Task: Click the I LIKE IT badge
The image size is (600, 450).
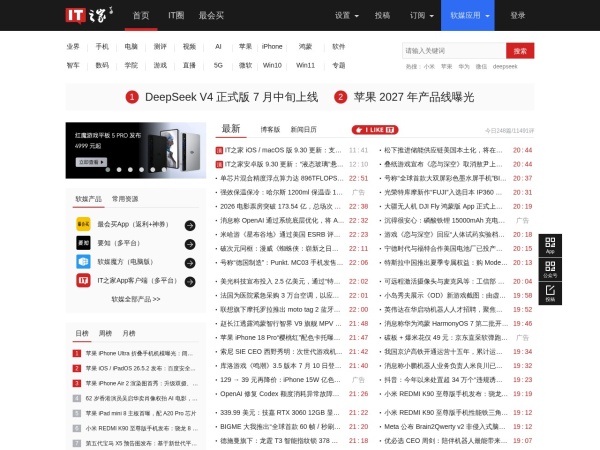Action: pyautogui.click(x=375, y=130)
